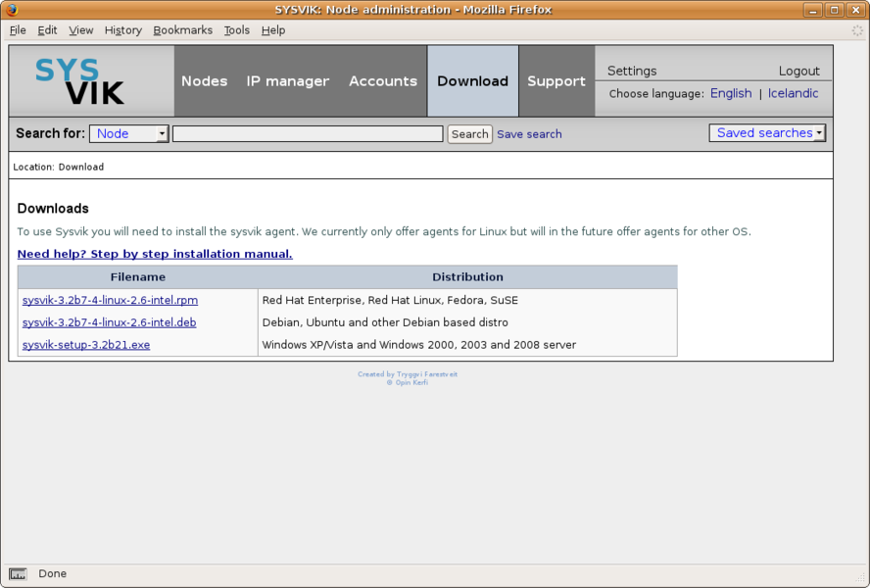Maximize the Firefox window
This screenshot has width=870, height=588.
834,10
